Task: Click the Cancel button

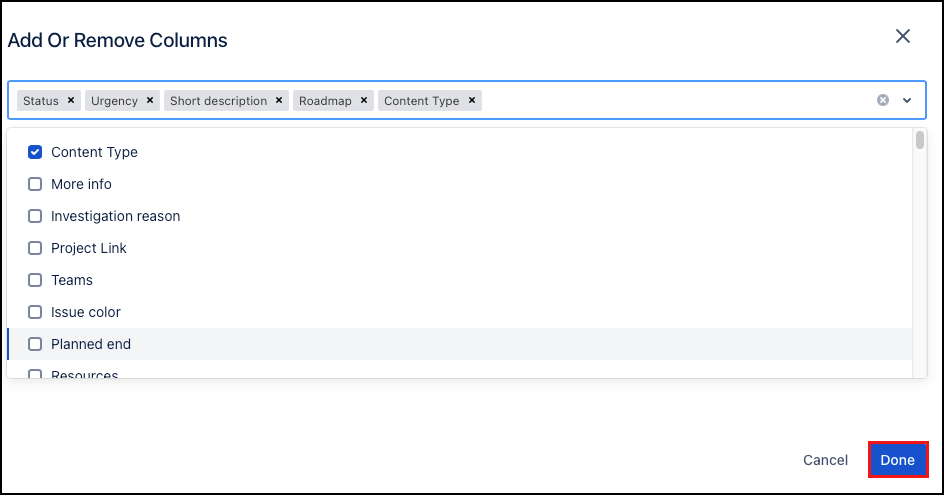Action: coord(825,460)
